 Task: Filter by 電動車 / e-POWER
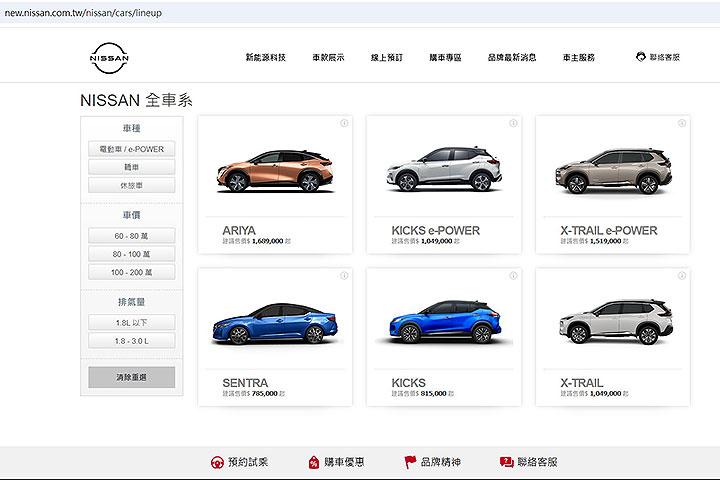tap(131, 149)
